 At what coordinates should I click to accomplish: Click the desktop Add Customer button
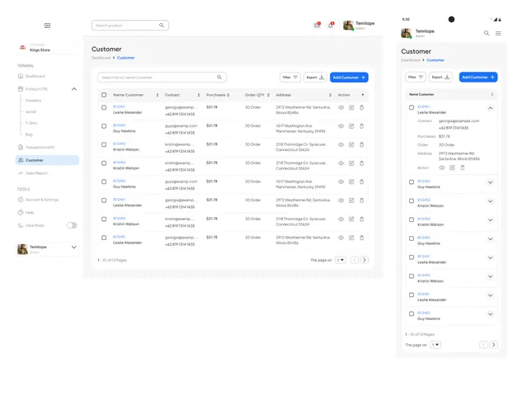[349, 78]
